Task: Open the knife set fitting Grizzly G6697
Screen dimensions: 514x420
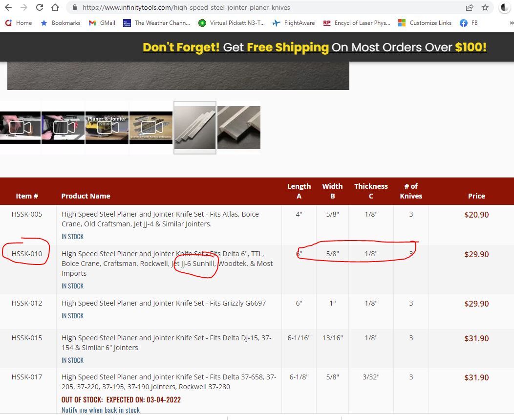Action: click(x=164, y=303)
